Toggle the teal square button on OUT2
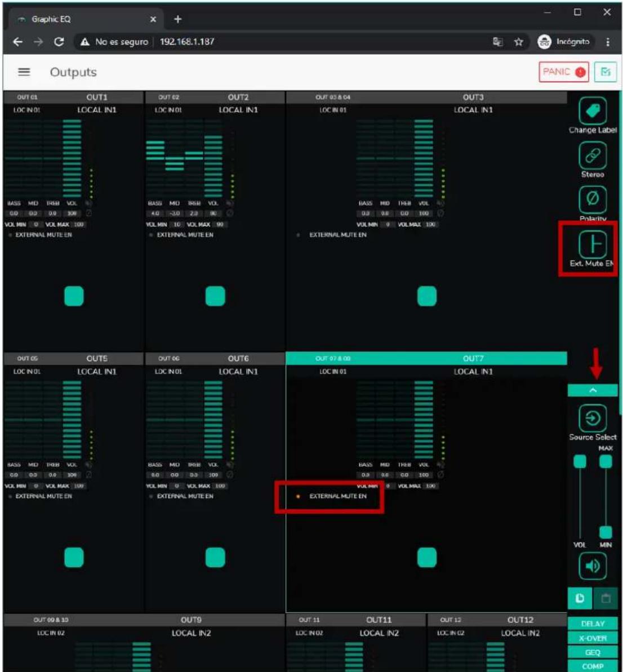Image resolution: width=623 pixels, height=672 pixels. (215, 296)
